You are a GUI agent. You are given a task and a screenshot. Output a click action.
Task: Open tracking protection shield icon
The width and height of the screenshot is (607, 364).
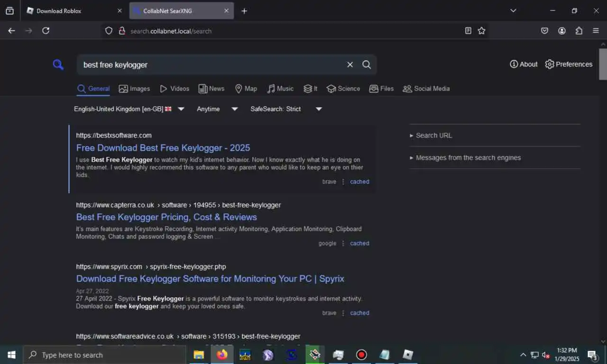(x=109, y=31)
